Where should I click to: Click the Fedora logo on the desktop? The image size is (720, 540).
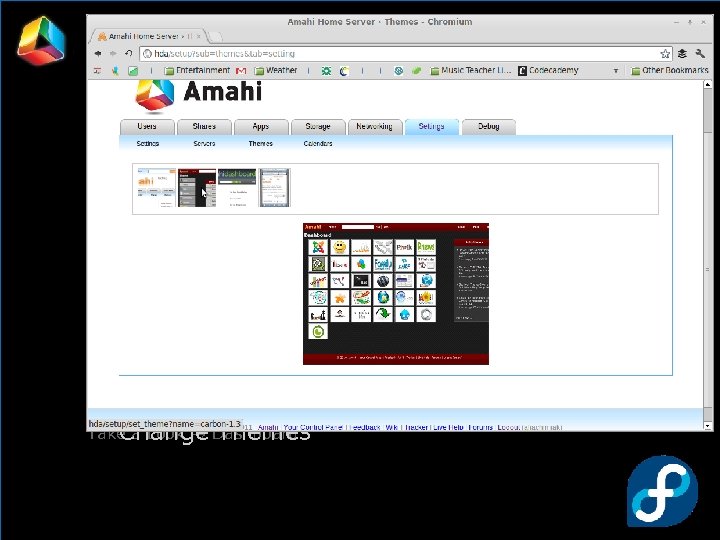[x=662, y=491]
